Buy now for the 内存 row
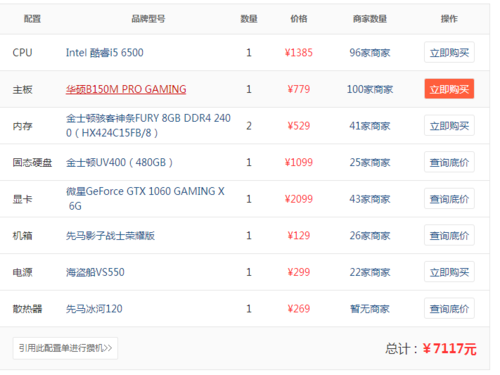 tap(449, 126)
